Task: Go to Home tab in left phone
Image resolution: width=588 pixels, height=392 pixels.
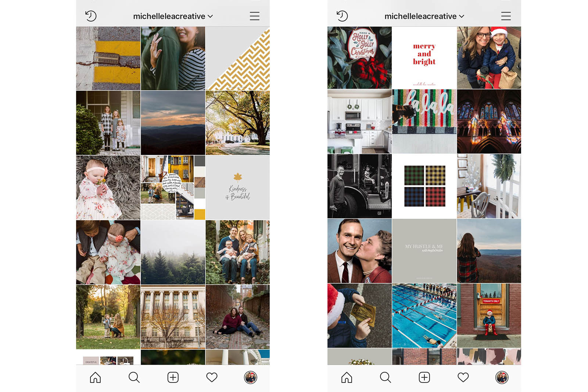Action: click(95, 377)
